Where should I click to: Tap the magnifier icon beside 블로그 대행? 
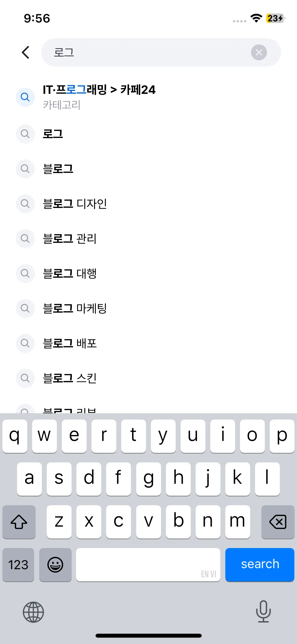pos(25,274)
